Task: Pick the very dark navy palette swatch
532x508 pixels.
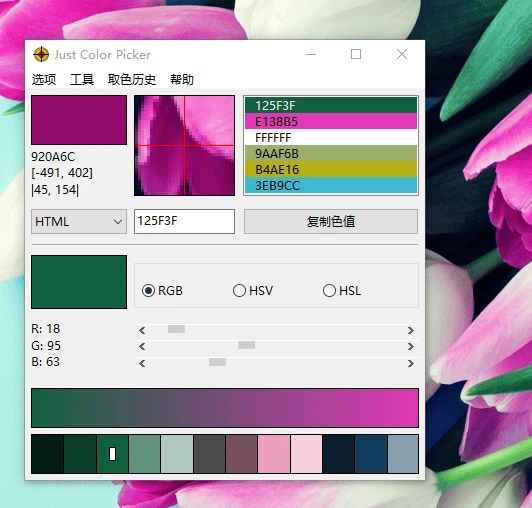Action: [x=339, y=454]
